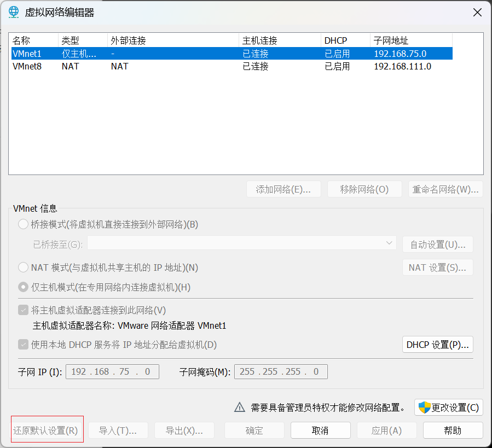This screenshot has width=492, height=448.
Task: Click the 还原默认设置(R) button
Action: tap(47, 430)
